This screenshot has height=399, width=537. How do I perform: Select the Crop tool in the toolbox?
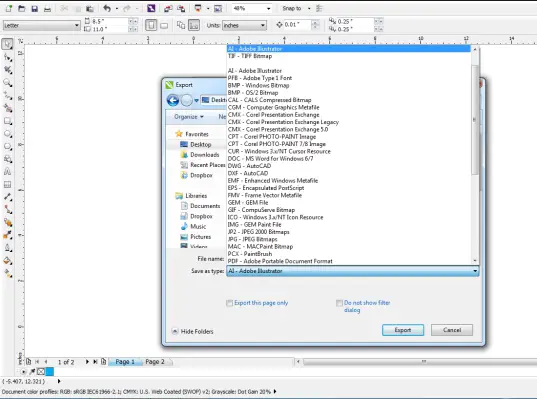(8, 70)
